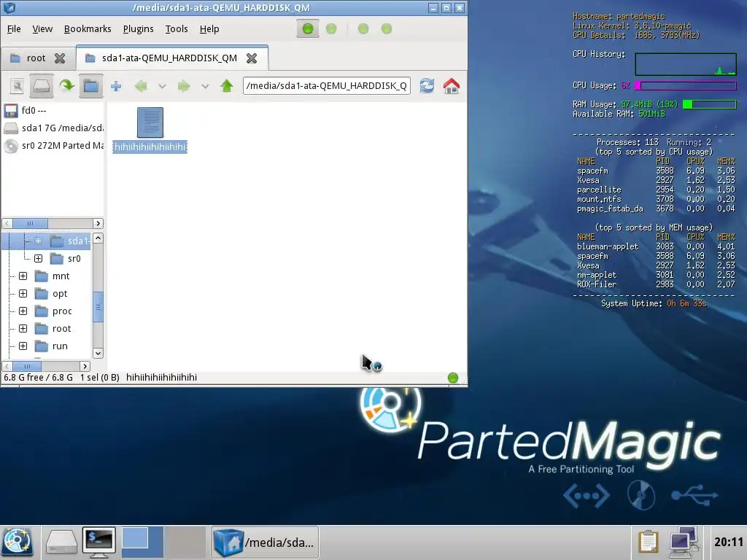Click folder tree scroll down arrow

(98, 354)
